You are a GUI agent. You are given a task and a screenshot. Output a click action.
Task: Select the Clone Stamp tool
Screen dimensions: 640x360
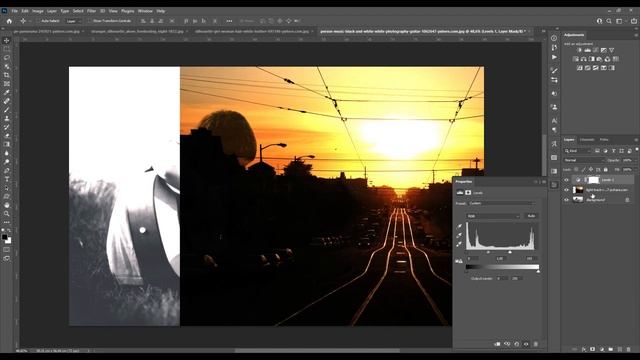[x=7, y=118]
